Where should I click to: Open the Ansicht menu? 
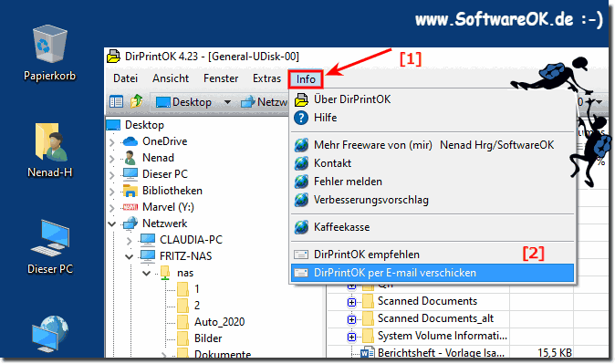click(171, 78)
